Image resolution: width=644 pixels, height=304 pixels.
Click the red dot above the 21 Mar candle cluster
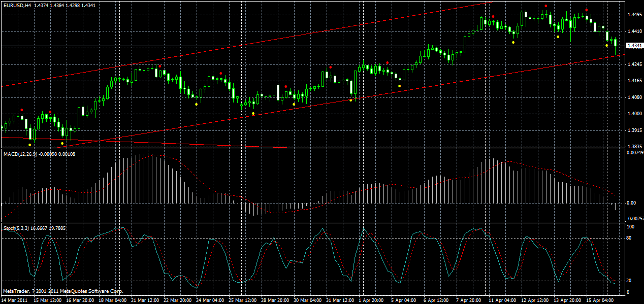(x=160, y=66)
